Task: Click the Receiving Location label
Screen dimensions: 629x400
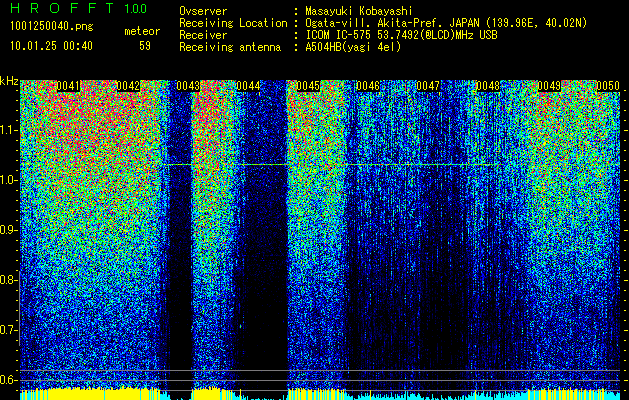Action: [x=233, y=23]
